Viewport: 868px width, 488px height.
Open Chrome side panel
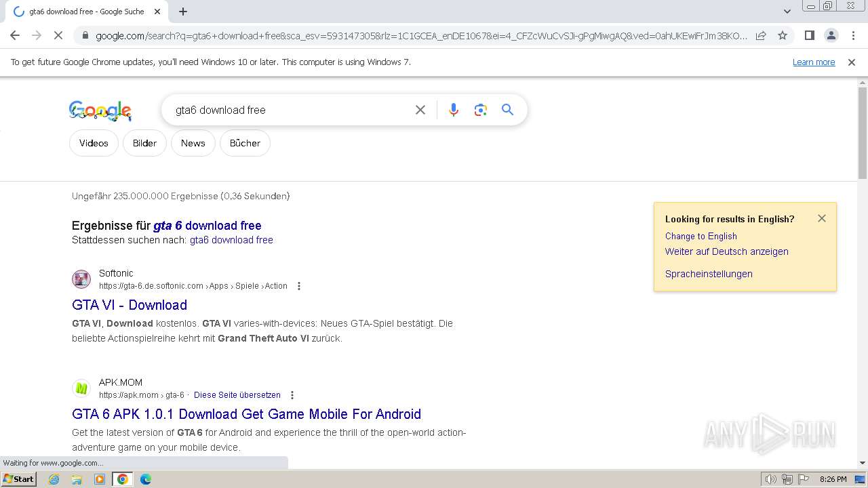click(809, 35)
